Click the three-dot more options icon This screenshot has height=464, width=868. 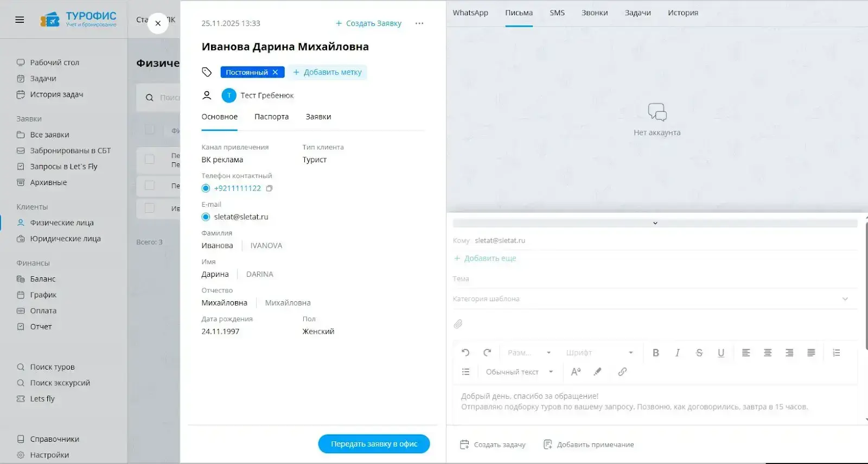pos(419,23)
